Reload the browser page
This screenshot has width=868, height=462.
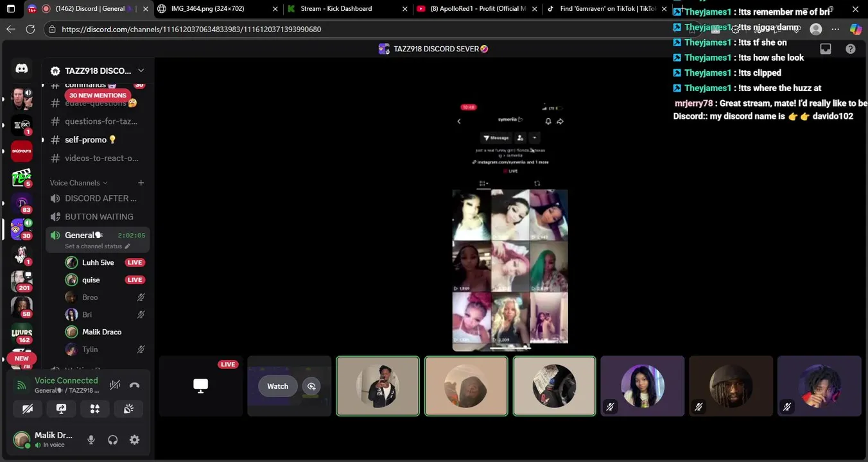pyautogui.click(x=30, y=30)
